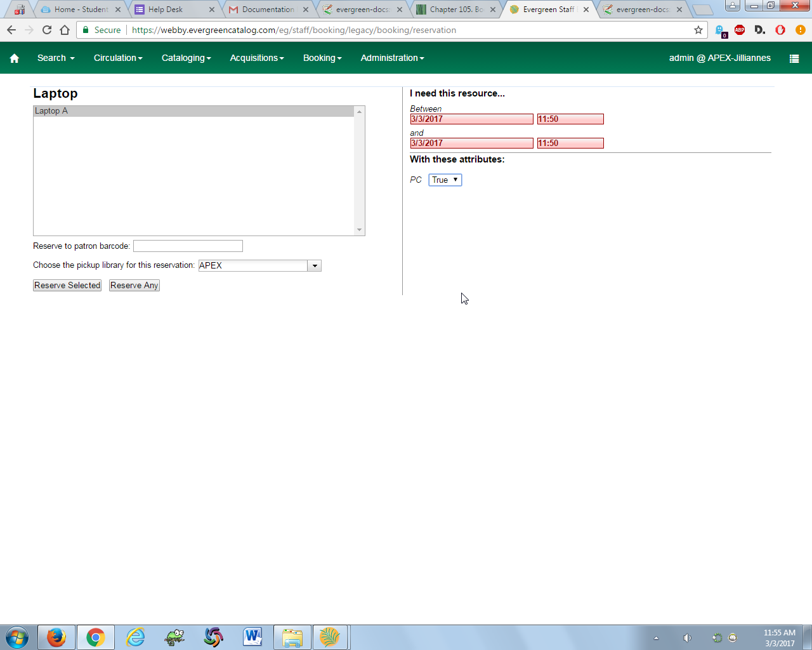Click the end time field under and

coord(570,143)
